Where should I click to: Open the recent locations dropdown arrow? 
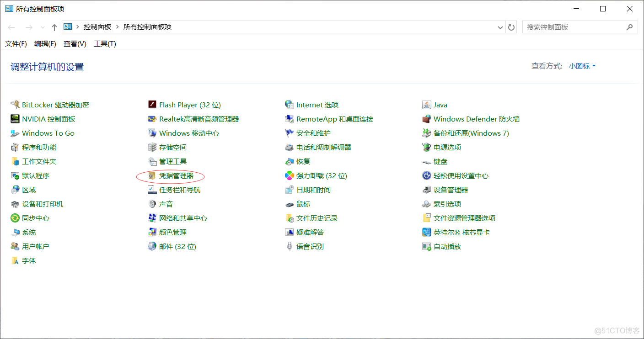click(x=43, y=27)
